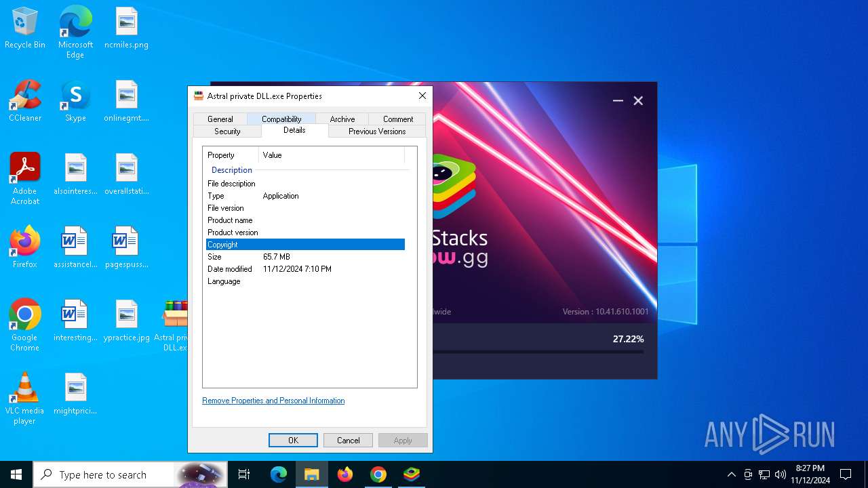Open the Skype desktop shortcut

(75, 102)
